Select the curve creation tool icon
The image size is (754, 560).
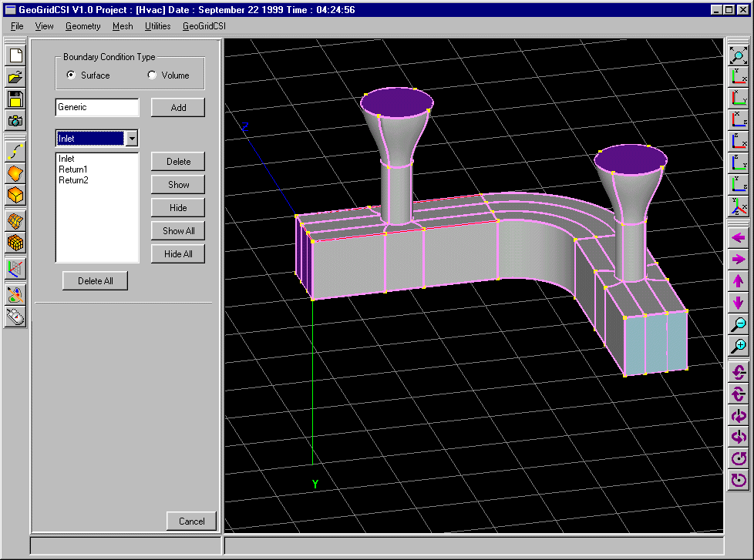(15, 152)
